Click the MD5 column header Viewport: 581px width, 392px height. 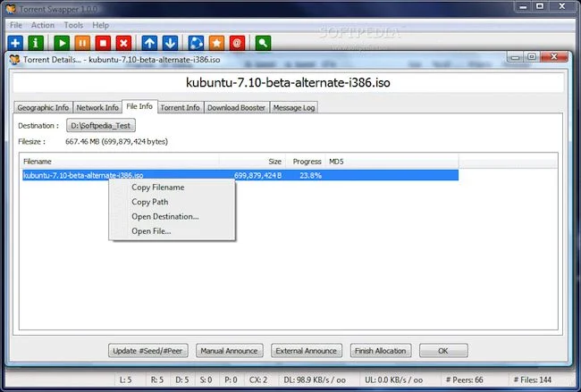point(392,162)
